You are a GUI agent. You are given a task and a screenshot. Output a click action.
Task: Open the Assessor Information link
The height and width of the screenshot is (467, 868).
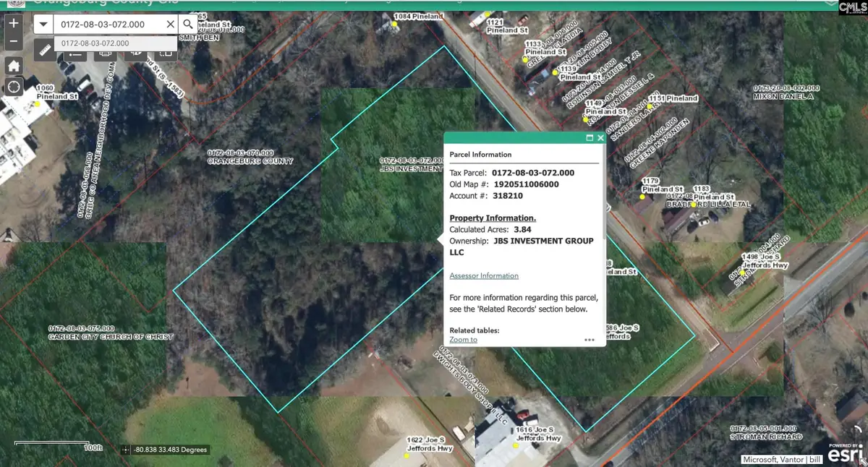[484, 275]
